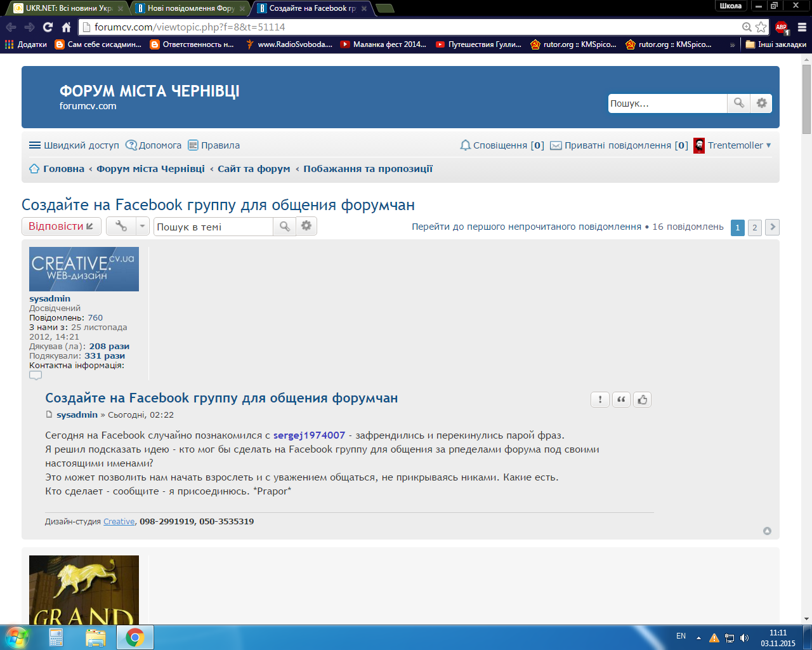Go to page 2 of the topic
This screenshot has height=650, width=812.
point(754,227)
